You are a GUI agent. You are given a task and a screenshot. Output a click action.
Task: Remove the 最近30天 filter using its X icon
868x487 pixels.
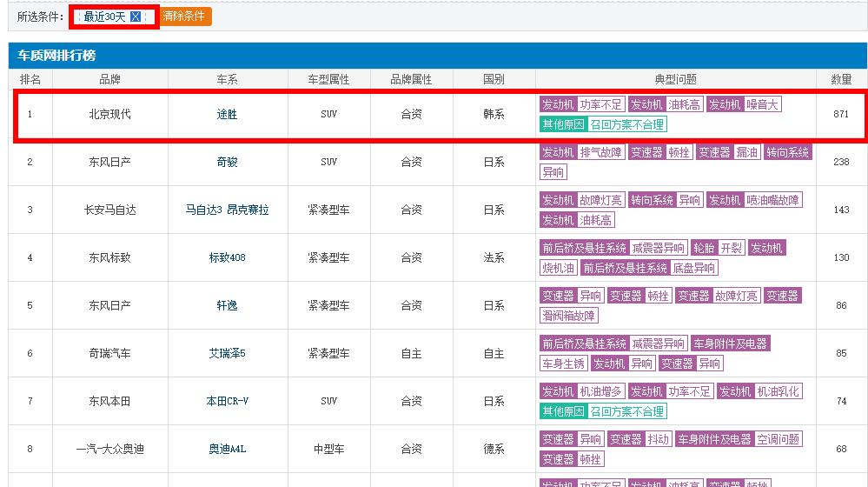click(x=135, y=17)
